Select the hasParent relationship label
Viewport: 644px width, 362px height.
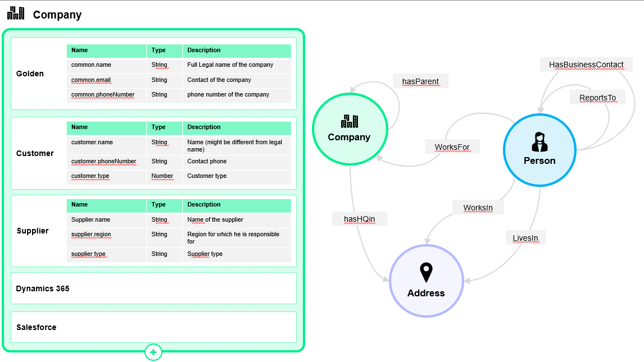click(420, 82)
